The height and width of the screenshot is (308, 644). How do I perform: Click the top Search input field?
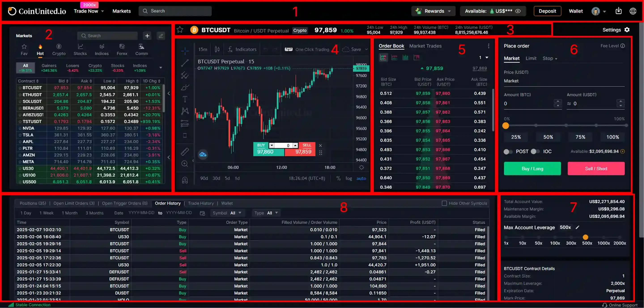click(x=175, y=11)
